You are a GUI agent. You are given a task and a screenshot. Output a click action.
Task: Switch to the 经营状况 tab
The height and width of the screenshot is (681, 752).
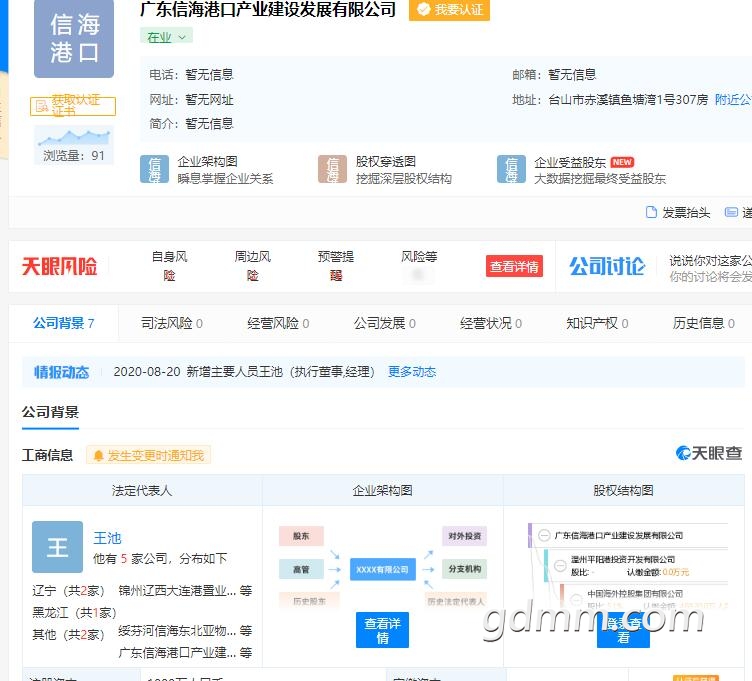coord(491,323)
